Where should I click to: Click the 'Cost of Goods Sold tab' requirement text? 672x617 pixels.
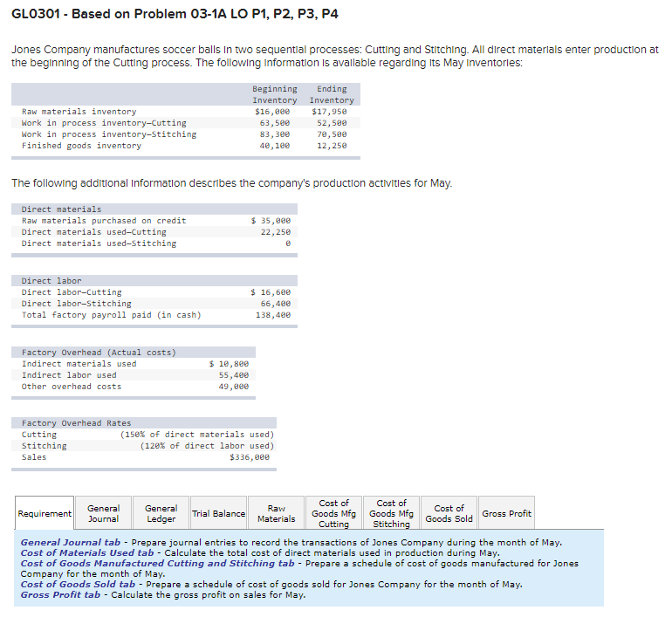78,585
